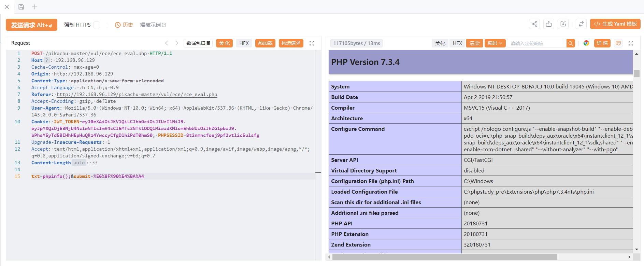644x266 pixels.
Task: Click the comment bubble icon
Action: tap(618, 43)
